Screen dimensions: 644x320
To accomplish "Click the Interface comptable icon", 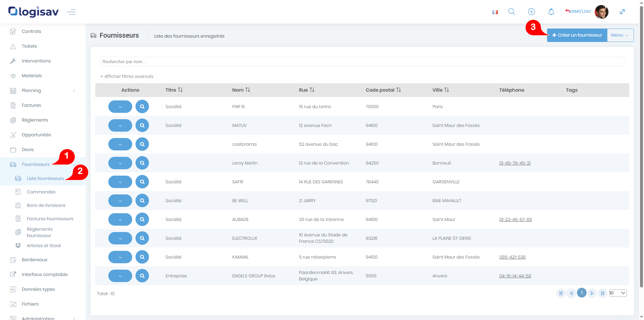I will click(x=13, y=274).
